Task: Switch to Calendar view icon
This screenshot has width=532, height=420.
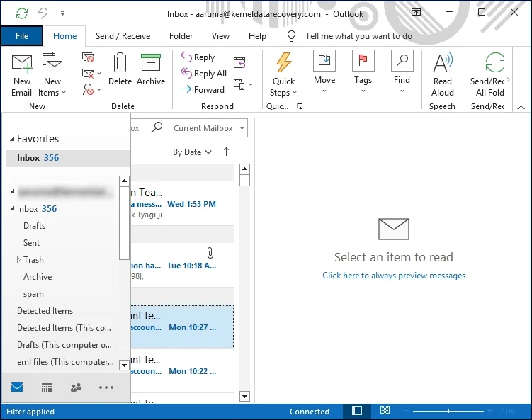Action: coord(47,387)
